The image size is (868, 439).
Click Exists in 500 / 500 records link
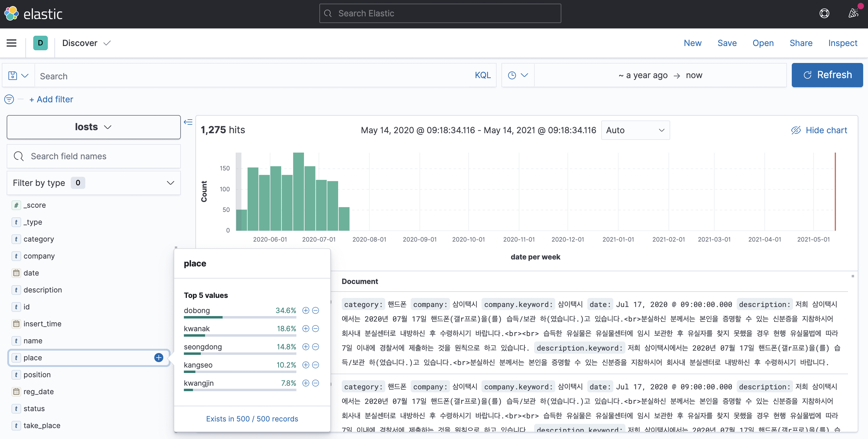[252, 418]
